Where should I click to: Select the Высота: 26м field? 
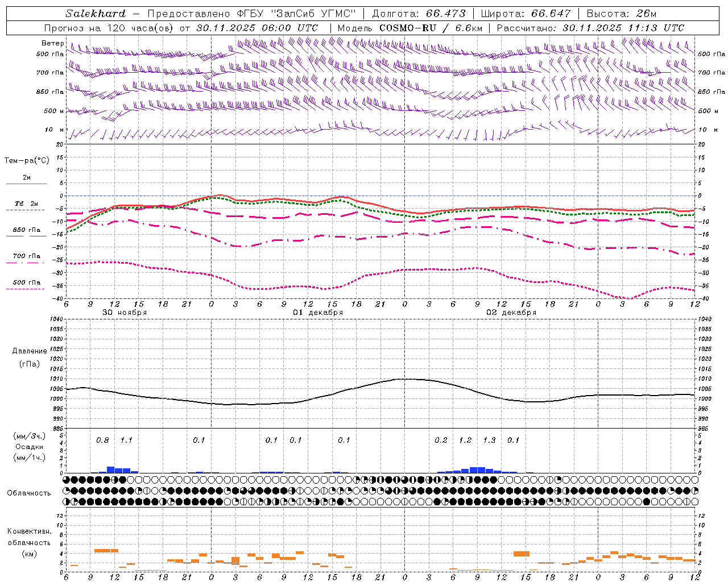tap(621, 14)
